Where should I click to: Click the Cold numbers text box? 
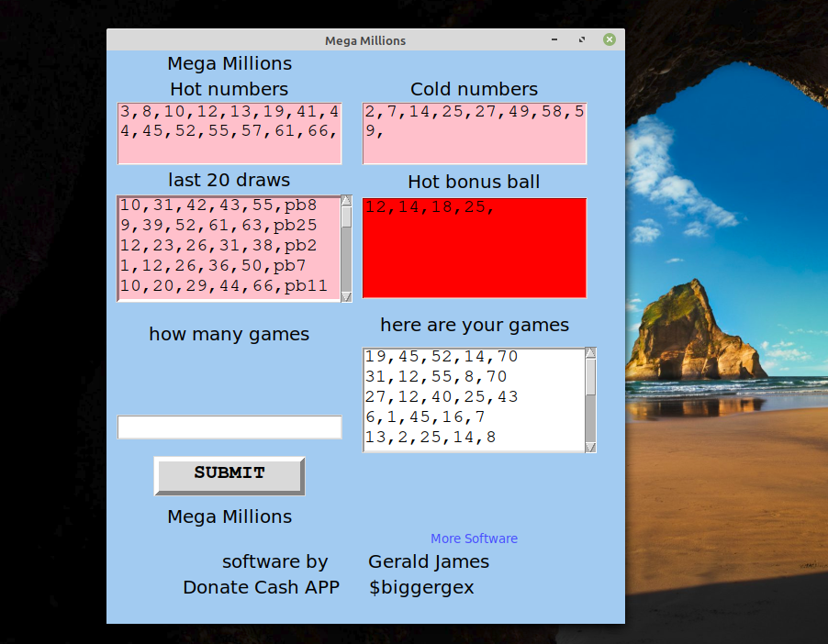(474, 132)
